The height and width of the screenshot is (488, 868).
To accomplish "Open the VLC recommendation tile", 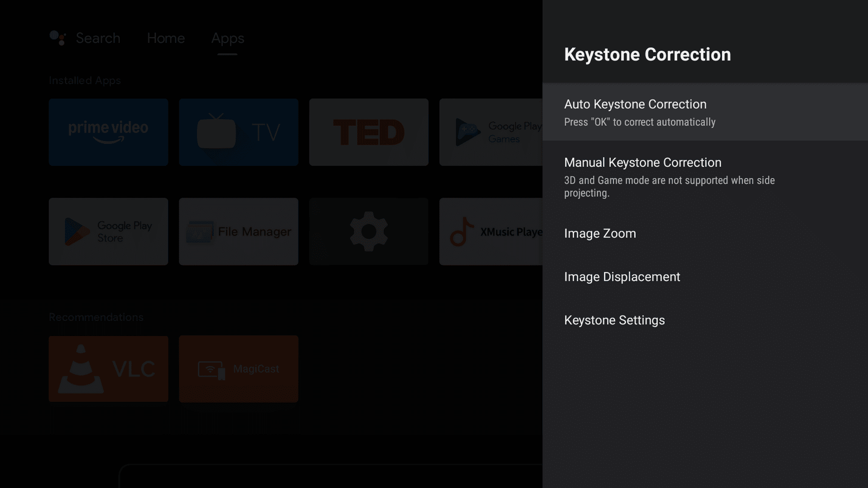I will click(108, 369).
